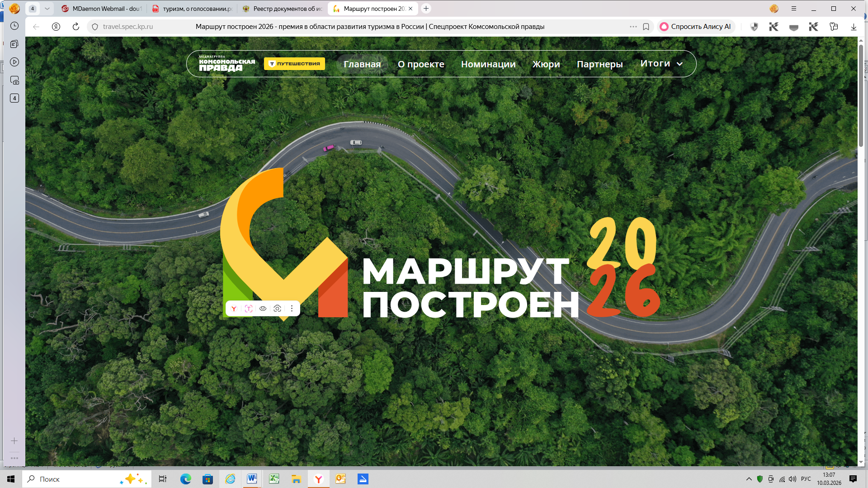Reload the page with refresh icon
The width and height of the screenshot is (868, 488).
pyautogui.click(x=76, y=27)
